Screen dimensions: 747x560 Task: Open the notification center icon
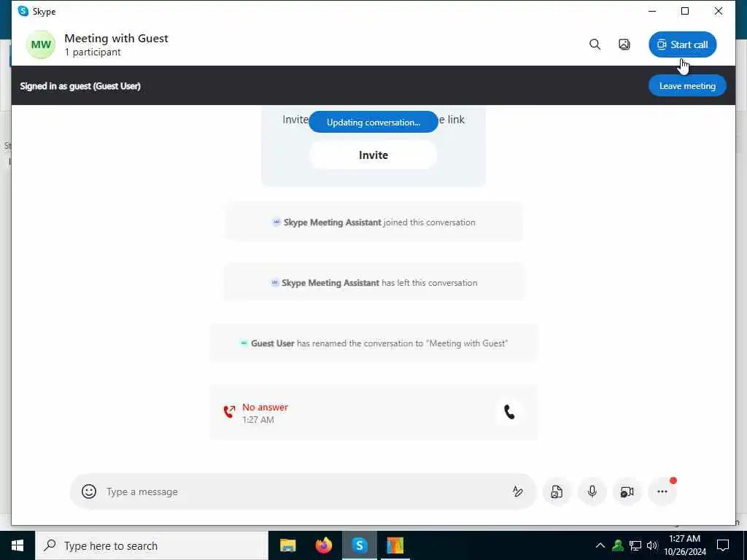(723, 545)
